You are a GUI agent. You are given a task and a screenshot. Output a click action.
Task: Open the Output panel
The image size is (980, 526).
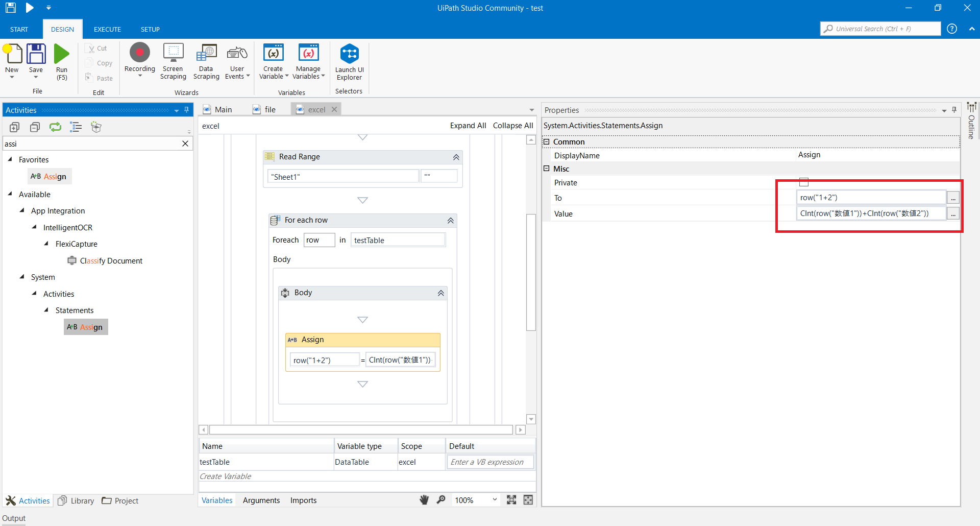click(x=14, y=518)
